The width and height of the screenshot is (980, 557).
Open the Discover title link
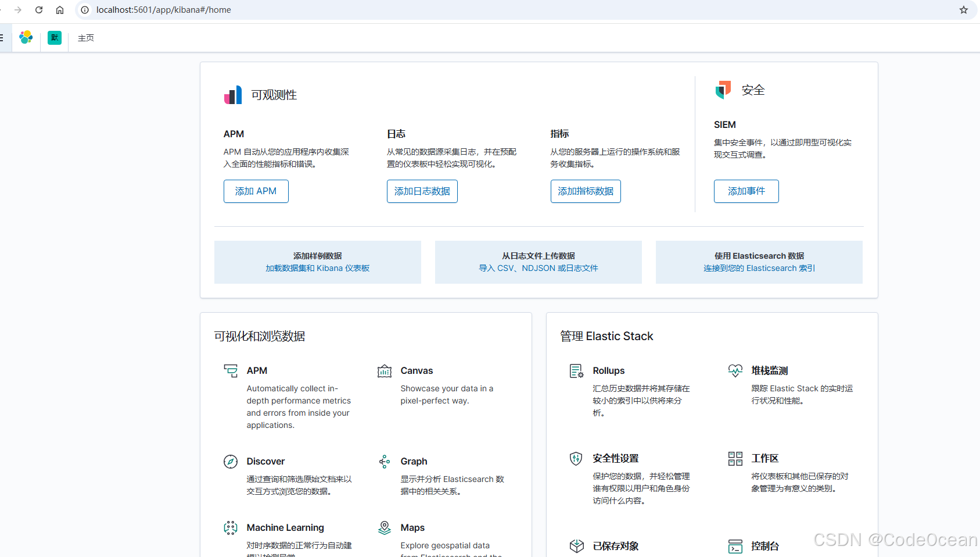click(x=265, y=462)
